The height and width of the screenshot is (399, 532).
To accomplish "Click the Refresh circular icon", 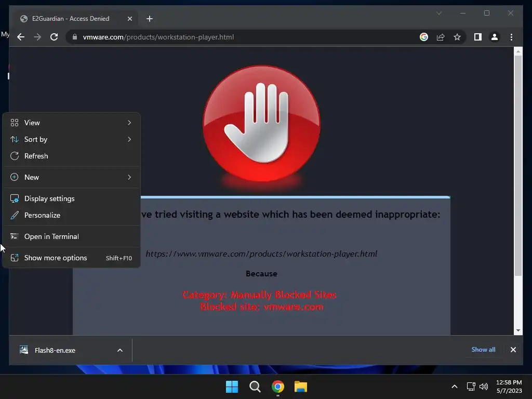I will (x=14, y=156).
